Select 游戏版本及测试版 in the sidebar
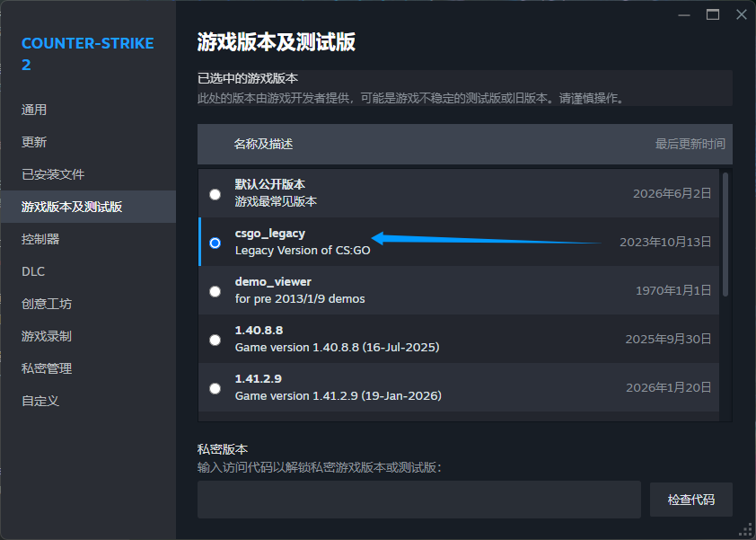Image resolution: width=756 pixels, height=540 pixels. 88,207
